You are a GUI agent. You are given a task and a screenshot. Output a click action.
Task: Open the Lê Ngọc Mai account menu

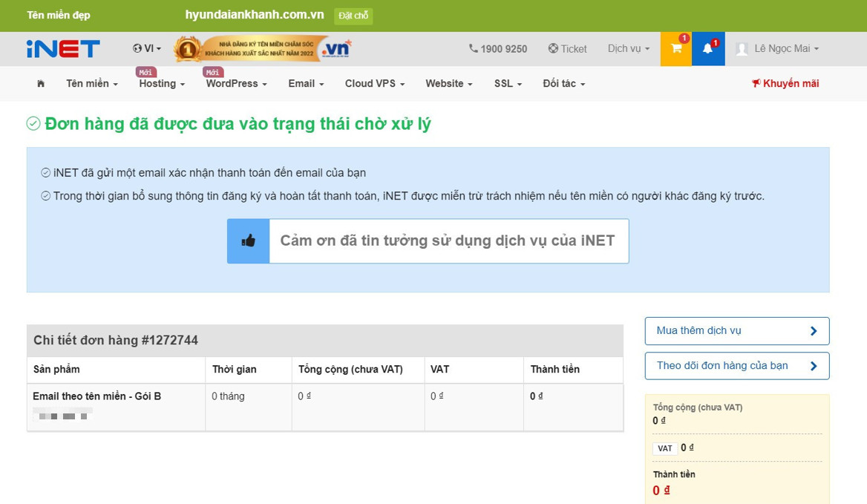point(776,49)
